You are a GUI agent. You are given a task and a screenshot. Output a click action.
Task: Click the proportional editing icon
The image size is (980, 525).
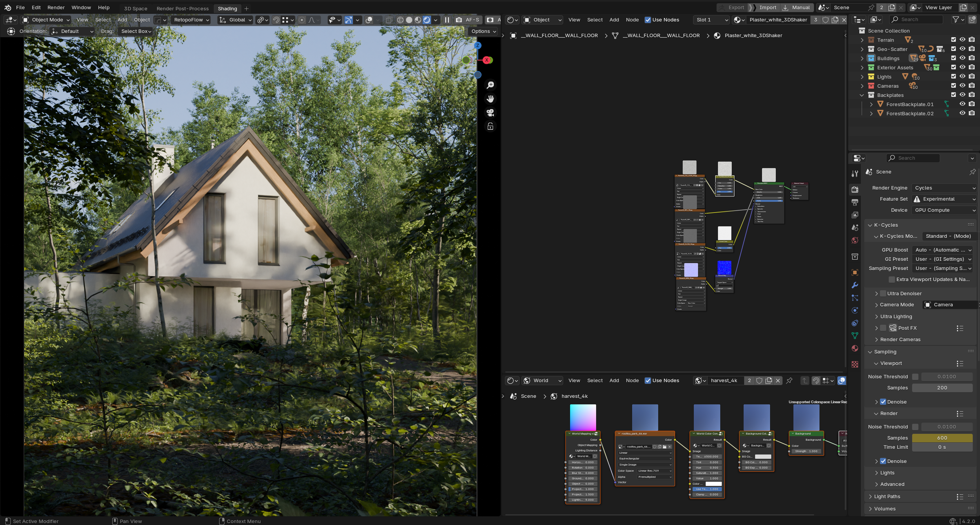pos(301,20)
